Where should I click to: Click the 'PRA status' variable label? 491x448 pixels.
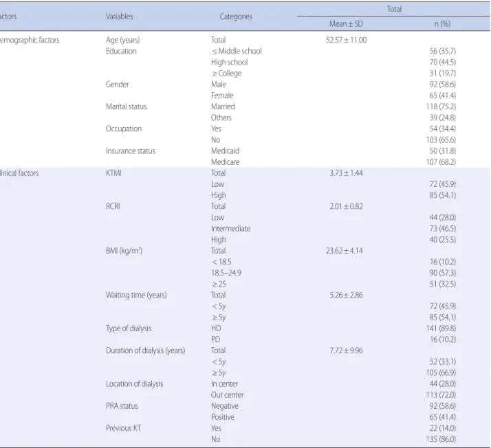122,406
